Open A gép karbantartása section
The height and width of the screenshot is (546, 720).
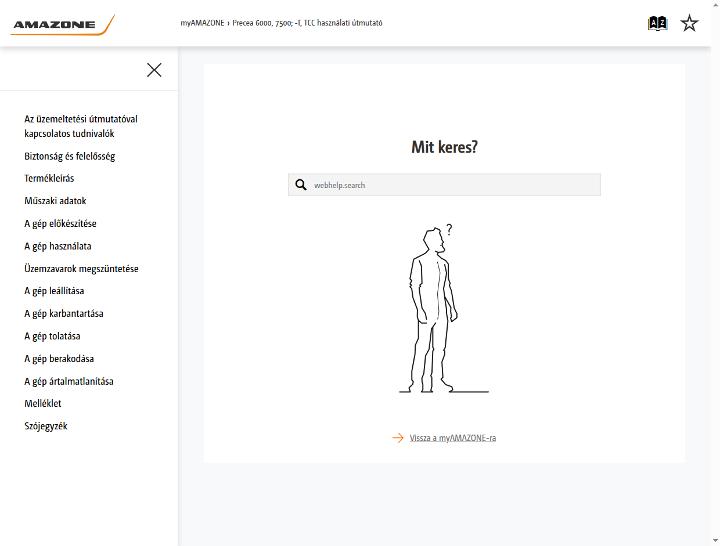[x=64, y=314]
